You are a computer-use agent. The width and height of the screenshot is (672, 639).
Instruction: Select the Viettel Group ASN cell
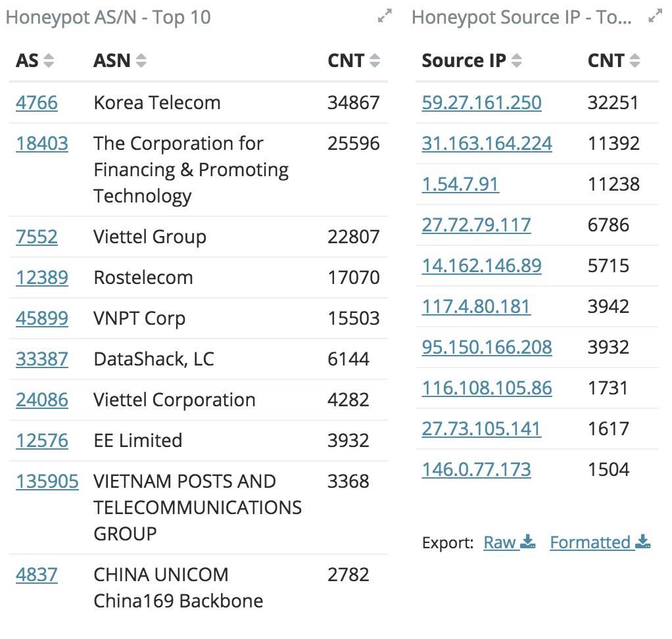tap(150, 237)
